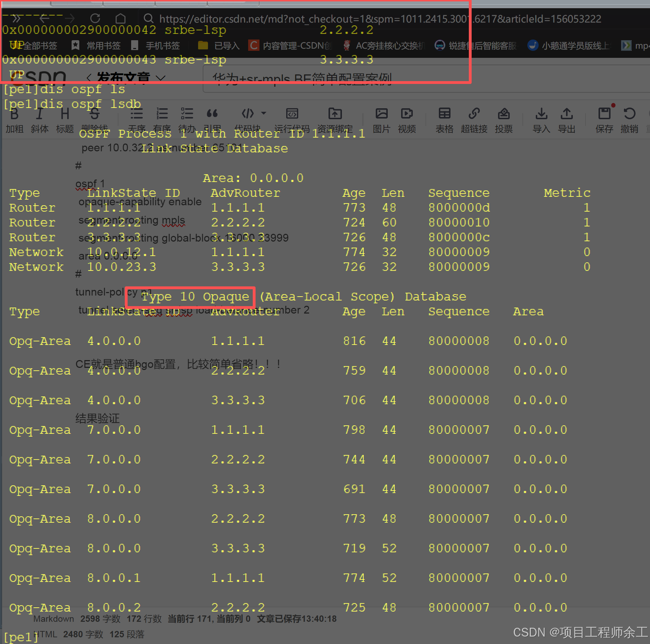The image size is (650, 644).
Task: Insert a table with the 表格 icon
Action: pyautogui.click(x=444, y=120)
